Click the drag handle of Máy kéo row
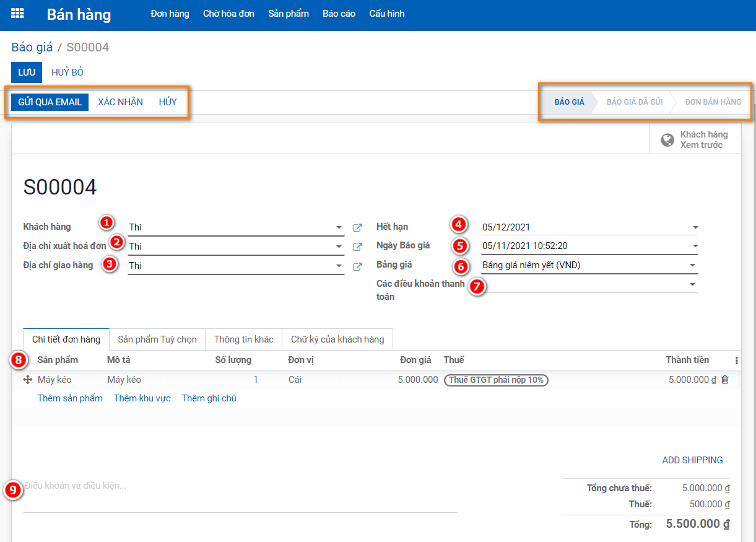Screen dimensions: 756x542 [x=27, y=380]
